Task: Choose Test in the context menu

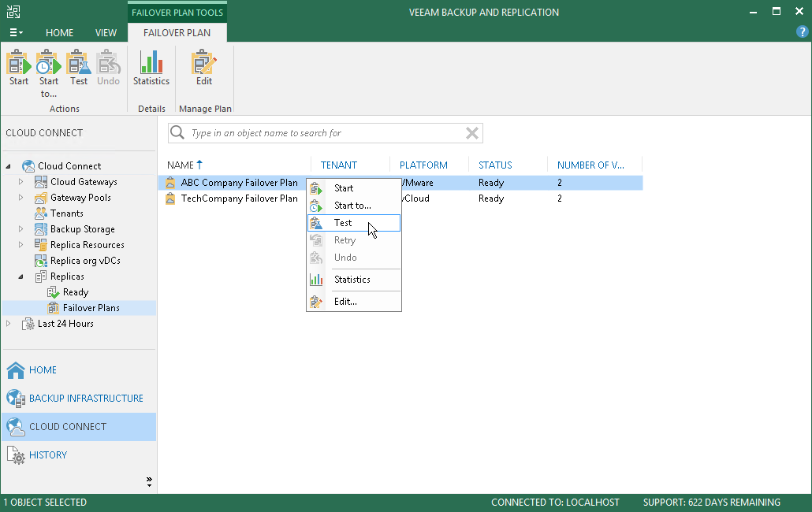Action: (x=354, y=223)
